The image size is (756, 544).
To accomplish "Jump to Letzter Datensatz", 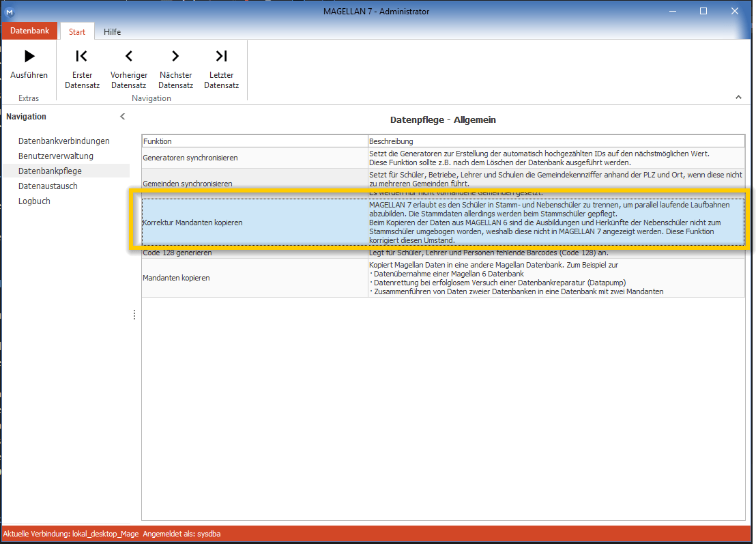I will pyautogui.click(x=221, y=69).
